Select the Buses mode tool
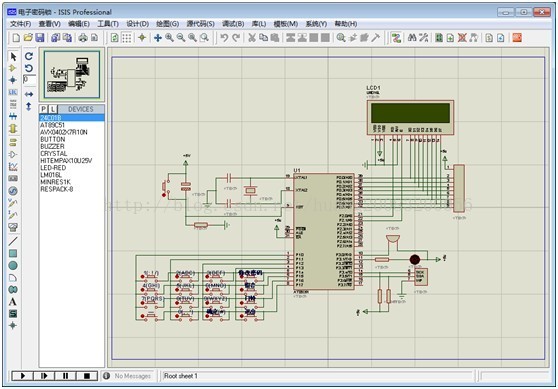The image size is (558, 389). (13, 116)
